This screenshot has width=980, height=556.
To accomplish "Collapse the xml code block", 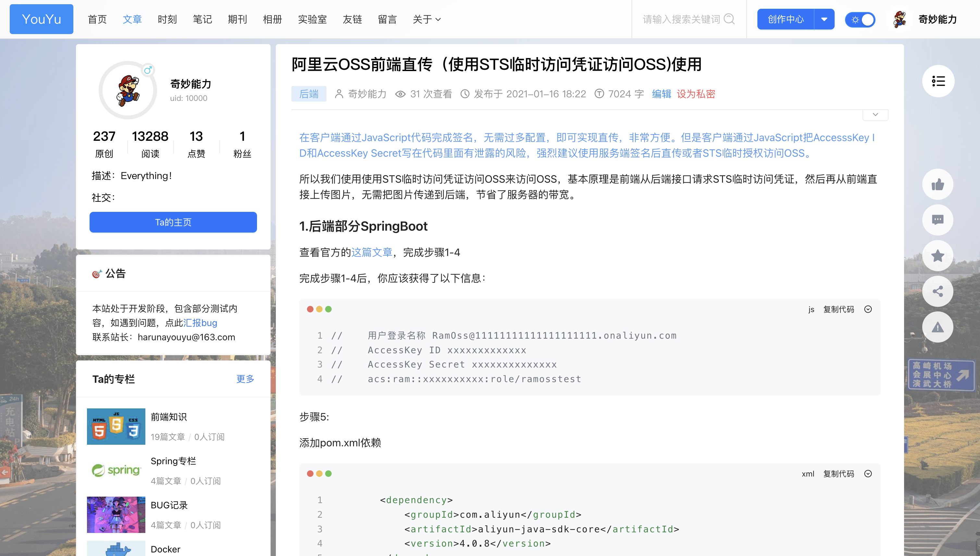I will [x=868, y=473].
